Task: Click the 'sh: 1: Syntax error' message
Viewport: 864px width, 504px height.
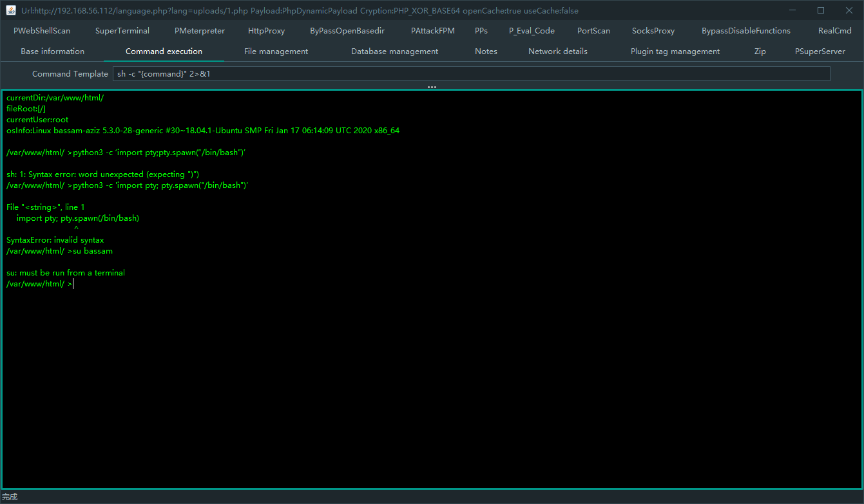Action: point(102,174)
